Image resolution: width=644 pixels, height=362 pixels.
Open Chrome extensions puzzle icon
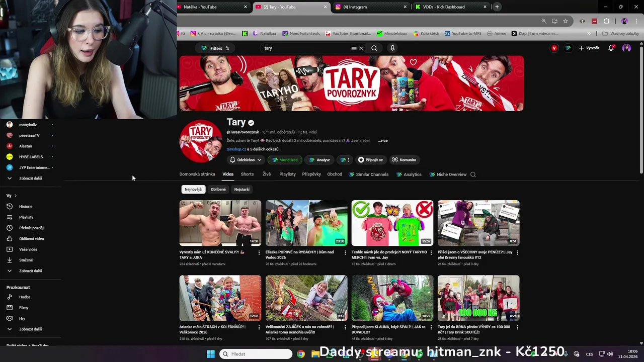pyautogui.click(x=606, y=21)
